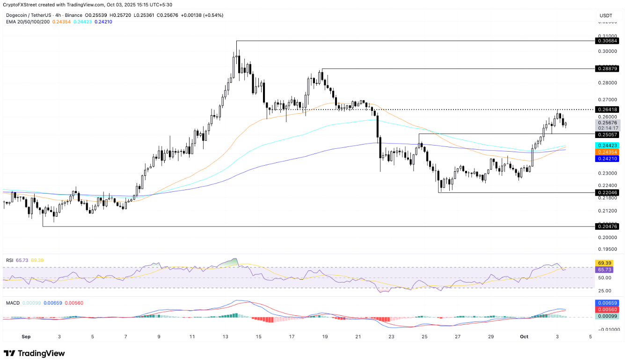The height and width of the screenshot is (364, 628).
Task: Click the 0.20476 lowest support label
Action: pyautogui.click(x=607, y=226)
